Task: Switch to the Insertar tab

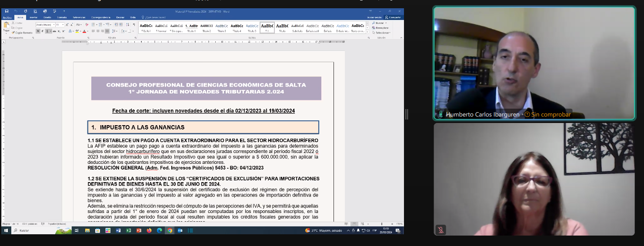Action: 33,17
